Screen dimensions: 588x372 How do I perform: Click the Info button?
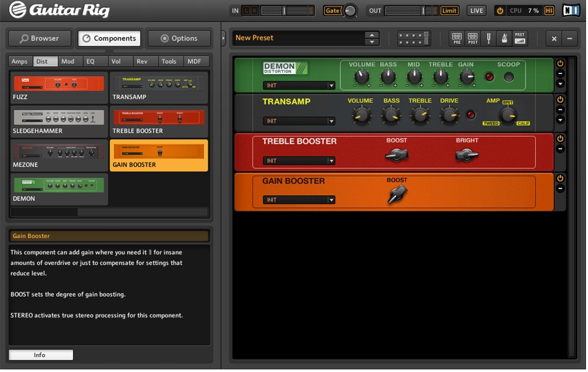click(x=40, y=355)
